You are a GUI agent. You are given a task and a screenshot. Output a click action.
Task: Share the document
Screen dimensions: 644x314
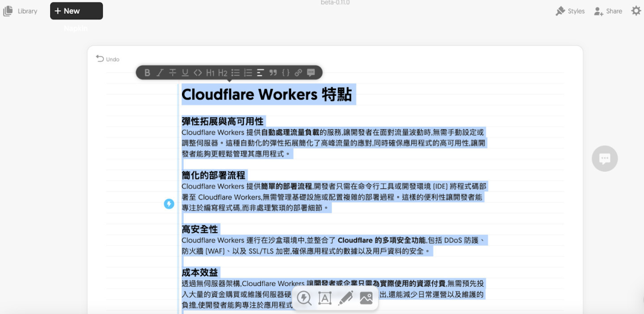tap(608, 11)
